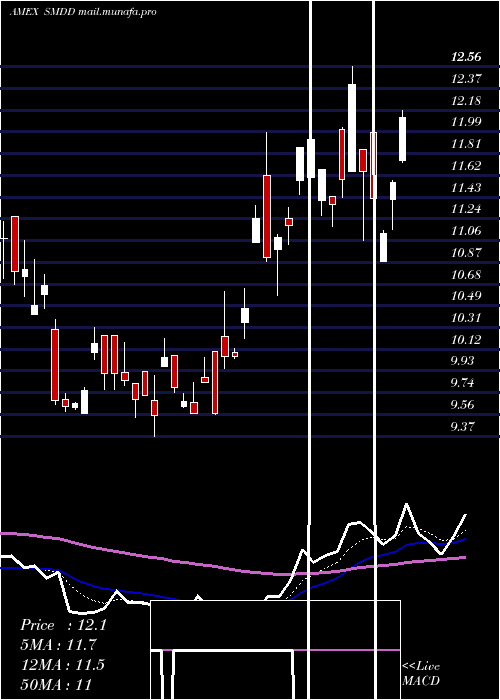Click the AMEX SMDD mail.munafa.pro title text
This screenshot has width=500, height=700.
[x=83, y=12]
